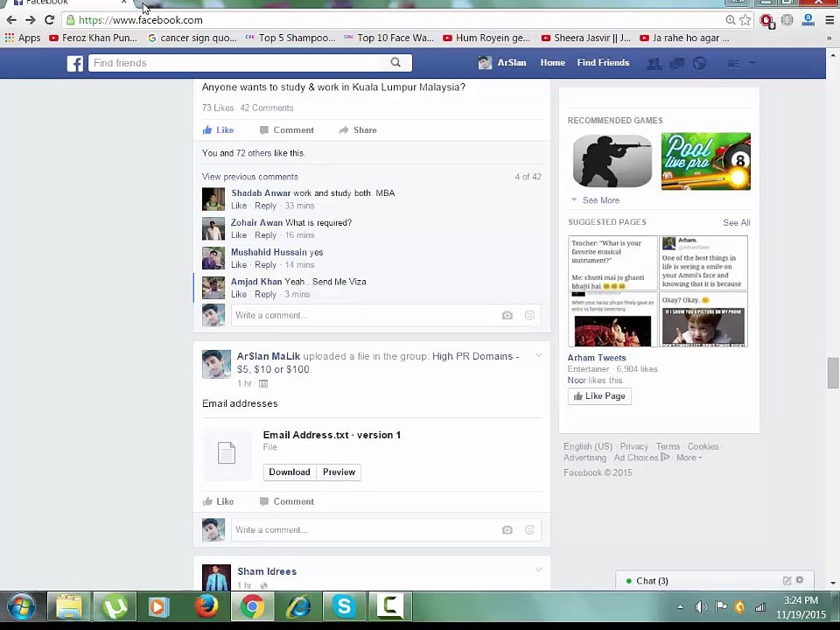
Task: Attach photo to Malaysia post comment
Action: (x=507, y=316)
